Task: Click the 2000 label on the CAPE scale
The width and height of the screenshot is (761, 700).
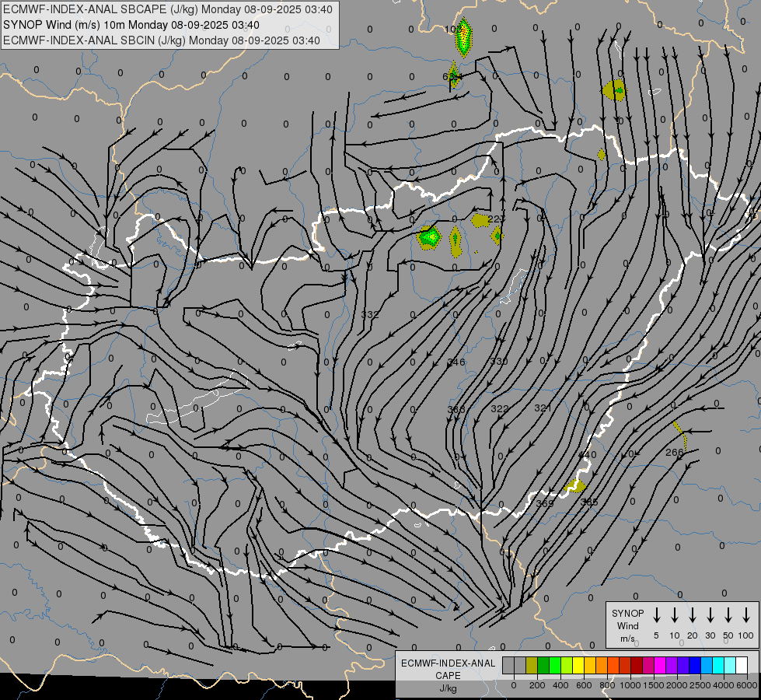Action: coord(677,685)
